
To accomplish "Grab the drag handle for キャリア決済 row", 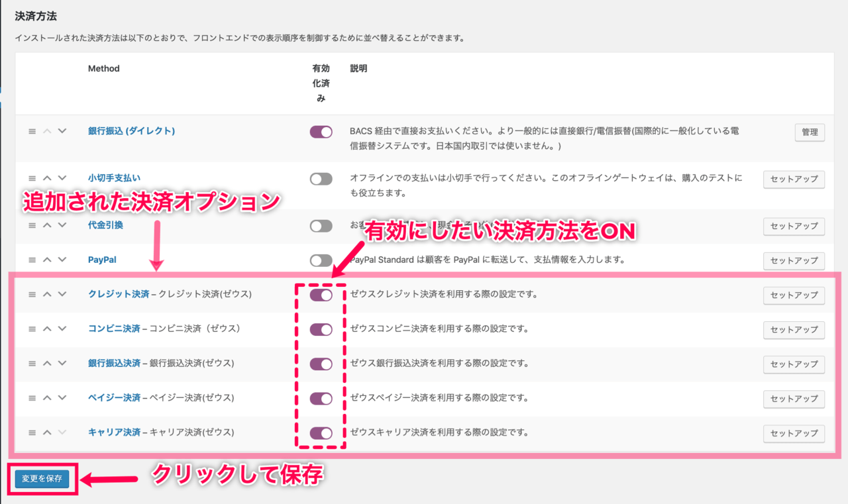I will [32, 432].
